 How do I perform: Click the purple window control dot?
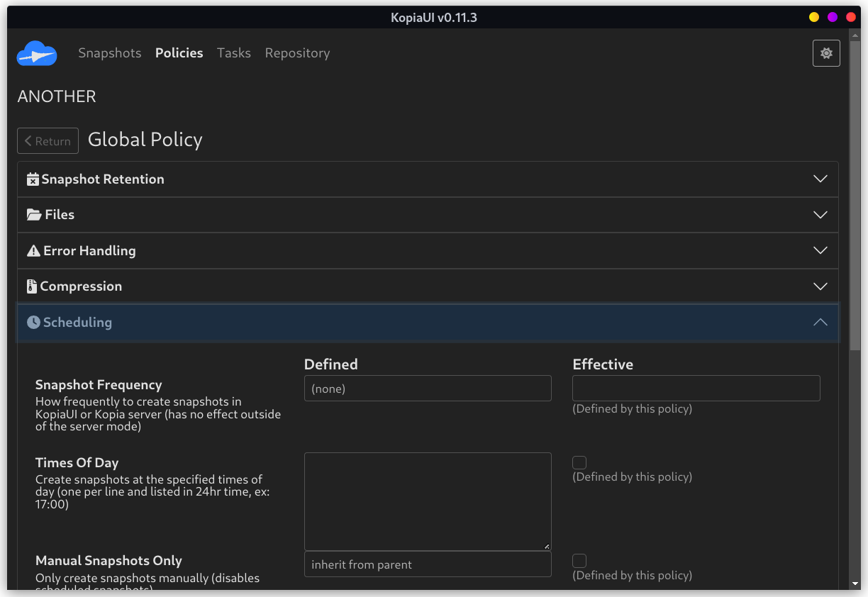tap(833, 17)
